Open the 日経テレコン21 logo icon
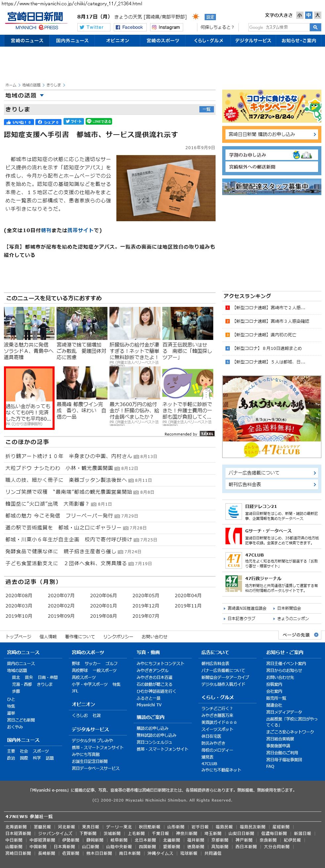This screenshot has height=868, width=325. [233, 512]
